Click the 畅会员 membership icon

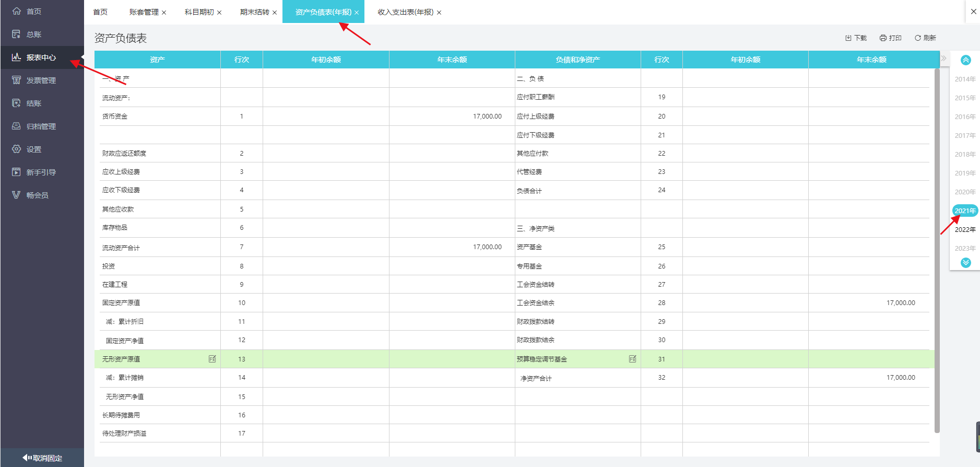click(17, 195)
